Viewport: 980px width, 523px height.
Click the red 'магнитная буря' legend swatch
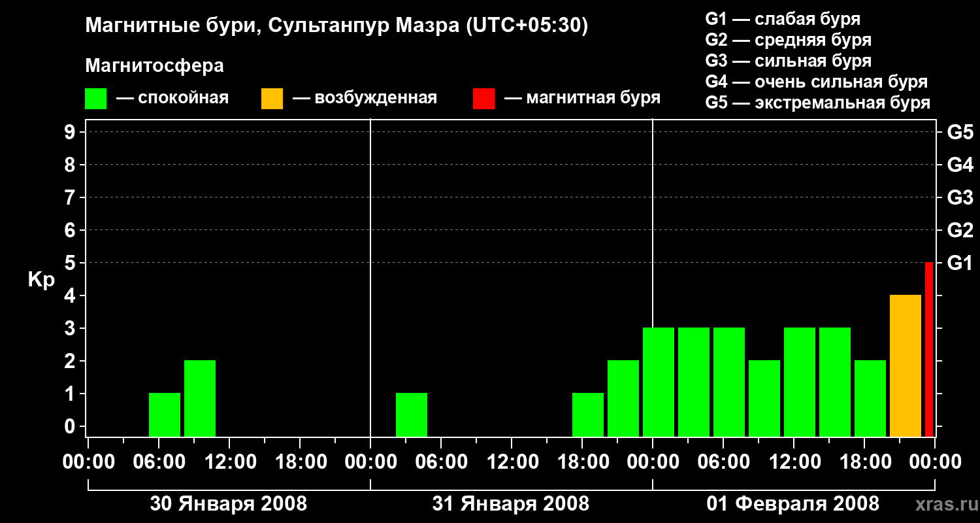(x=483, y=99)
